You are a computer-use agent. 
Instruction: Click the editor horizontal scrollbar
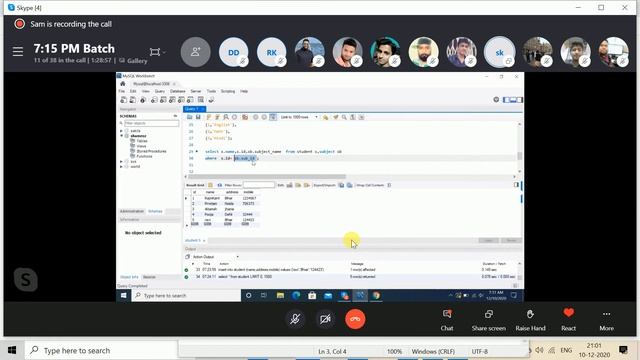click(x=267, y=177)
